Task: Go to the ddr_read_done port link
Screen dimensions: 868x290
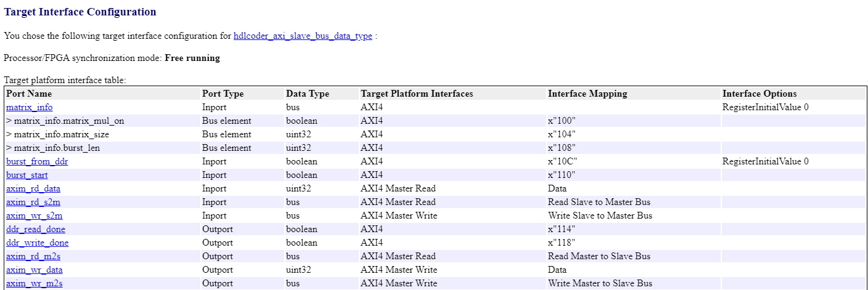Action: pyautogui.click(x=36, y=229)
